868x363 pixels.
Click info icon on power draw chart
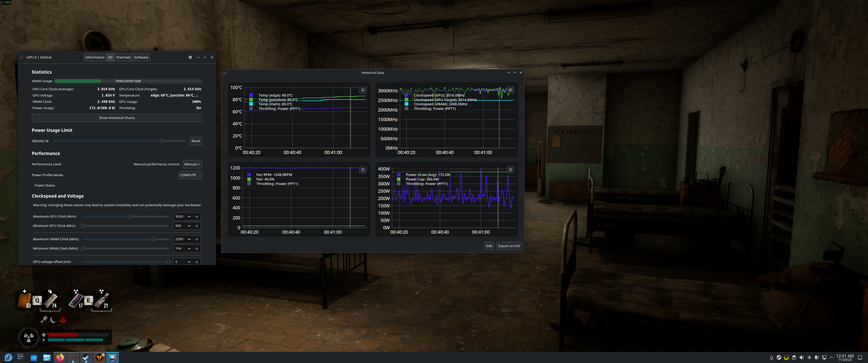510,170
